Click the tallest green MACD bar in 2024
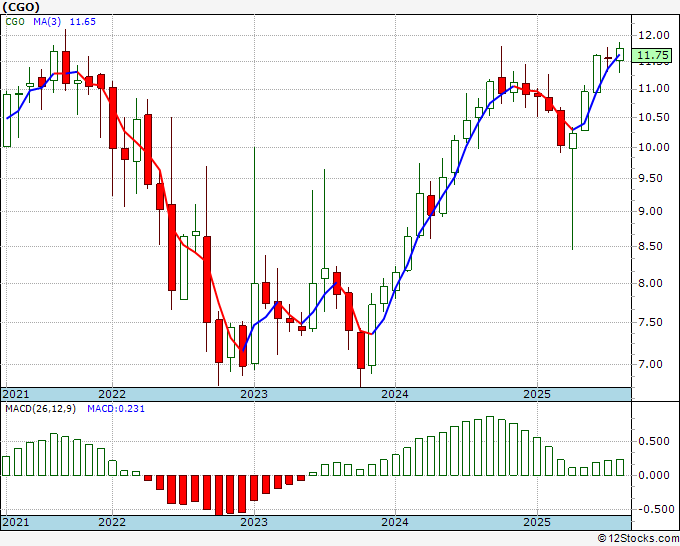680x546 pixels. pyautogui.click(x=490, y=446)
